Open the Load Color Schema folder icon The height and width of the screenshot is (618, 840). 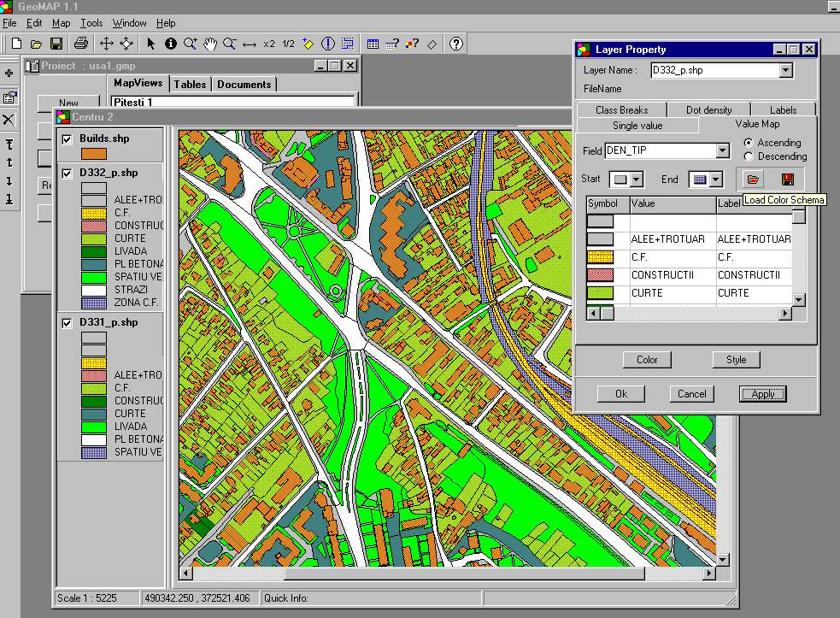click(x=753, y=180)
